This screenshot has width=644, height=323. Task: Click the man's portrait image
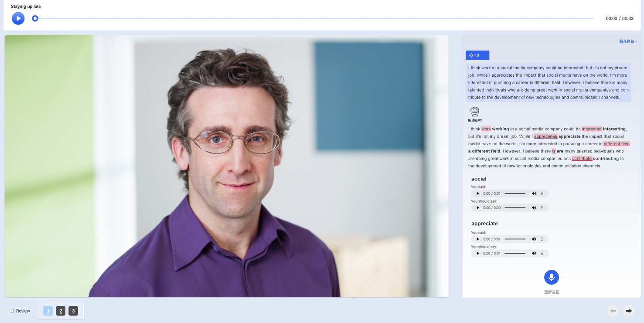pos(226,166)
